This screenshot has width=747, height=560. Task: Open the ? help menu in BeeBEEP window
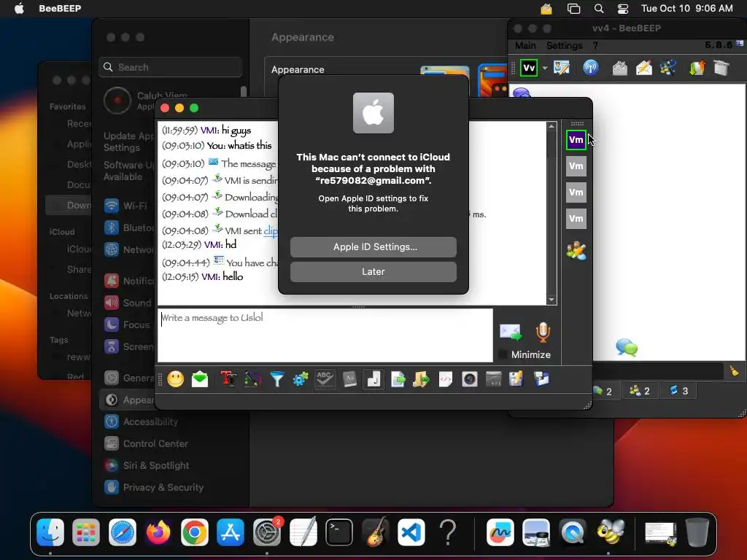coord(595,46)
